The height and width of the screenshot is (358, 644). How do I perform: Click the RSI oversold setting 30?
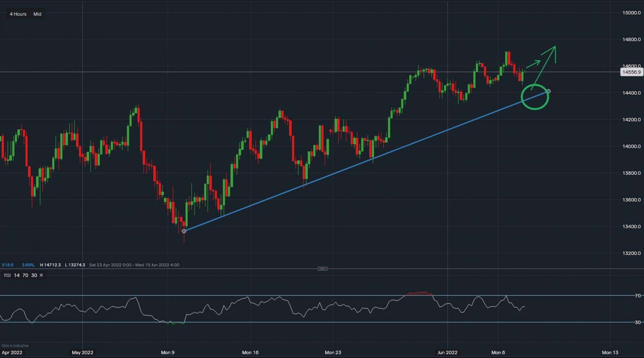pyautogui.click(x=34, y=275)
